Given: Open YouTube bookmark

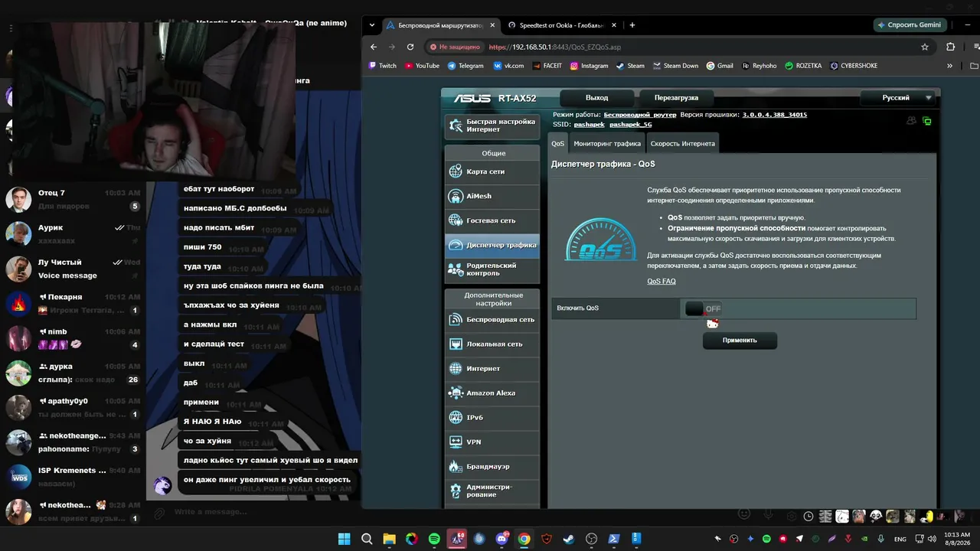Looking at the screenshot, I should coord(422,66).
